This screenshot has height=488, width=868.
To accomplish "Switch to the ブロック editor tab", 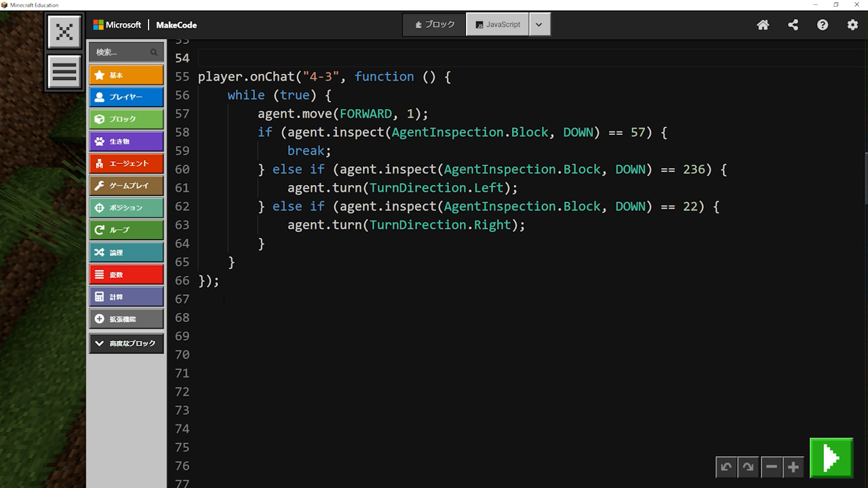I will point(435,24).
